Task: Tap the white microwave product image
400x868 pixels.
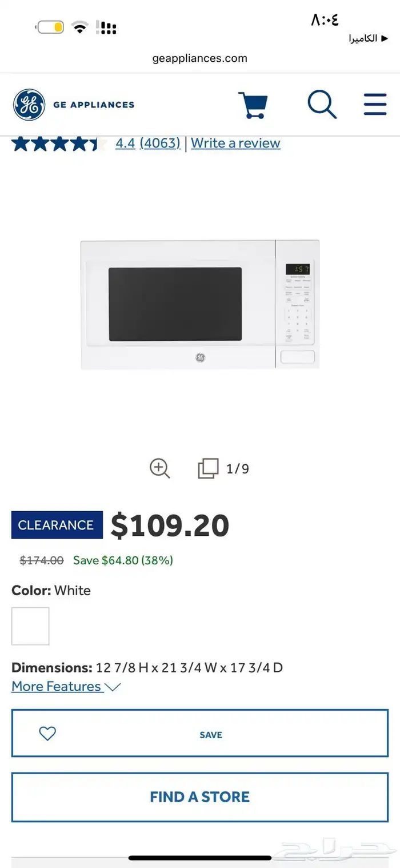Action: [x=200, y=304]
